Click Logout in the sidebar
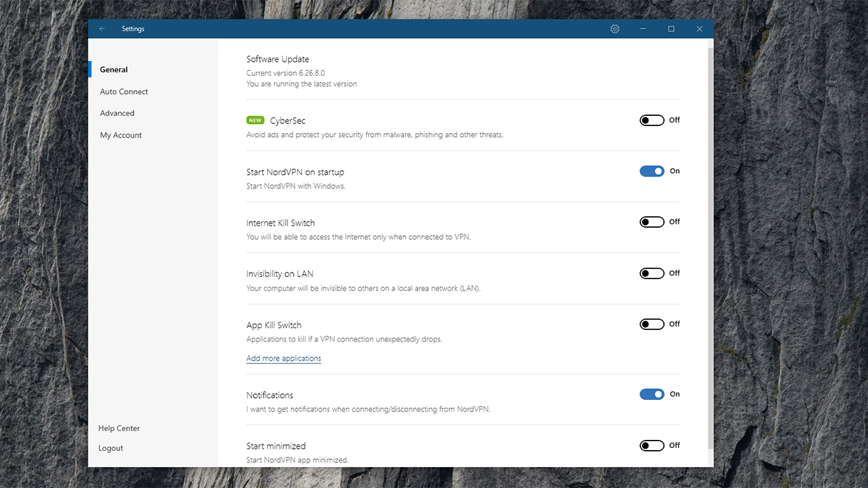 tap(111, 448)
